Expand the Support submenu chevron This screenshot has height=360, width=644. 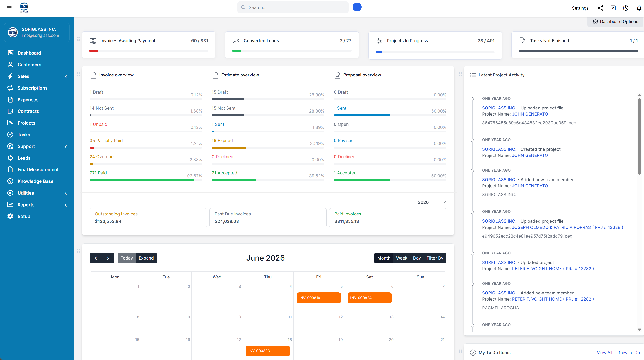coord(66,147)
